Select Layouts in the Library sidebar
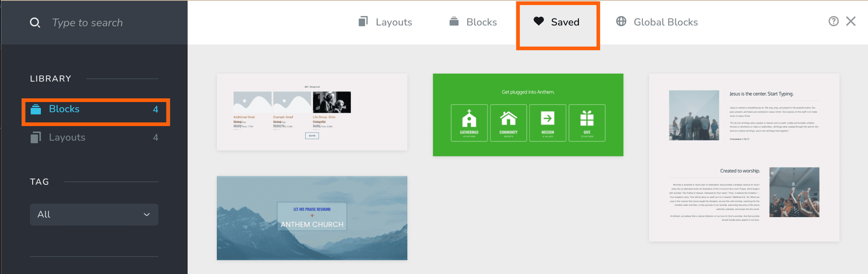 click(x=94, y=137)
